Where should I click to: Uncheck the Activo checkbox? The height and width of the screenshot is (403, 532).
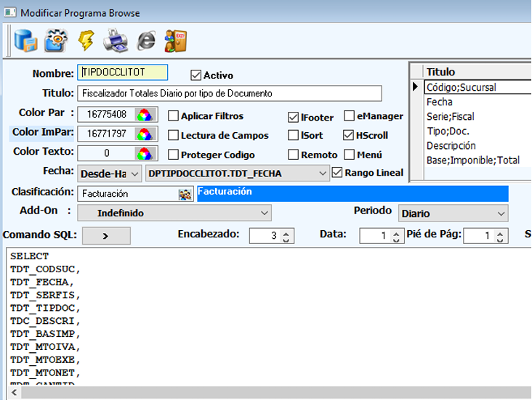[196, 75]
